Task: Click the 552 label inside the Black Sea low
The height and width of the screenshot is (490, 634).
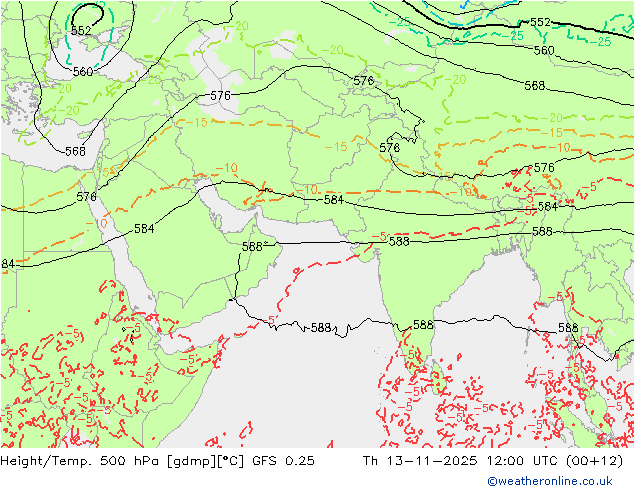Action: coord(81,31)
